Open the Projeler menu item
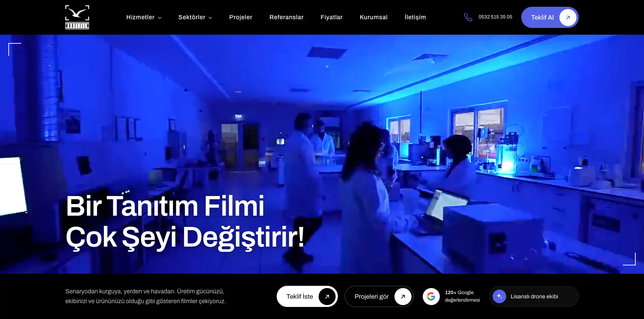Screen dimensions: 644x319 (x=240, y=17)
